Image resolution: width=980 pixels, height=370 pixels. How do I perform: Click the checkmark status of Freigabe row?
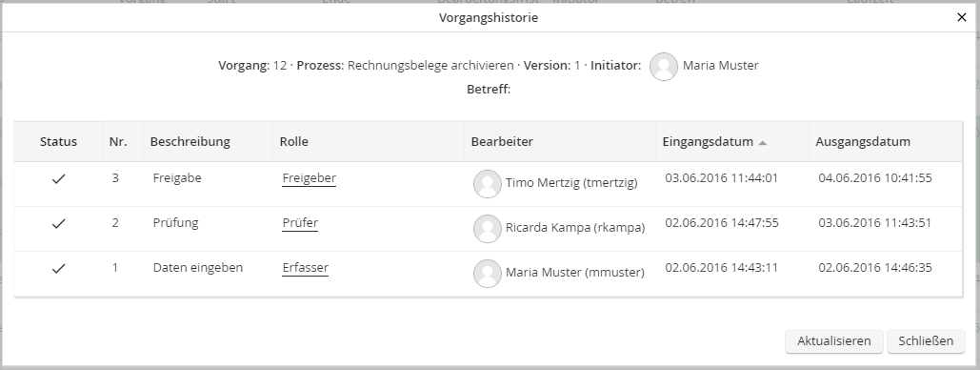[59, 179]
